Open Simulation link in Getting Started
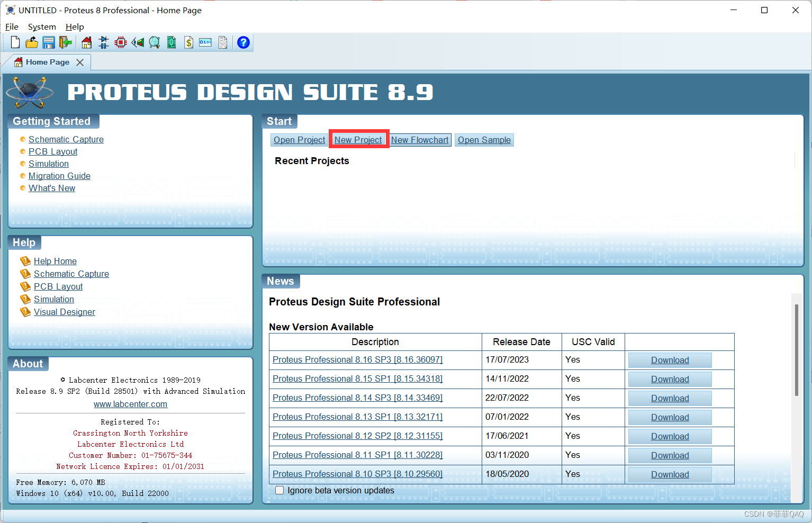This screenshot has width=812, height=523. point(49,164)
